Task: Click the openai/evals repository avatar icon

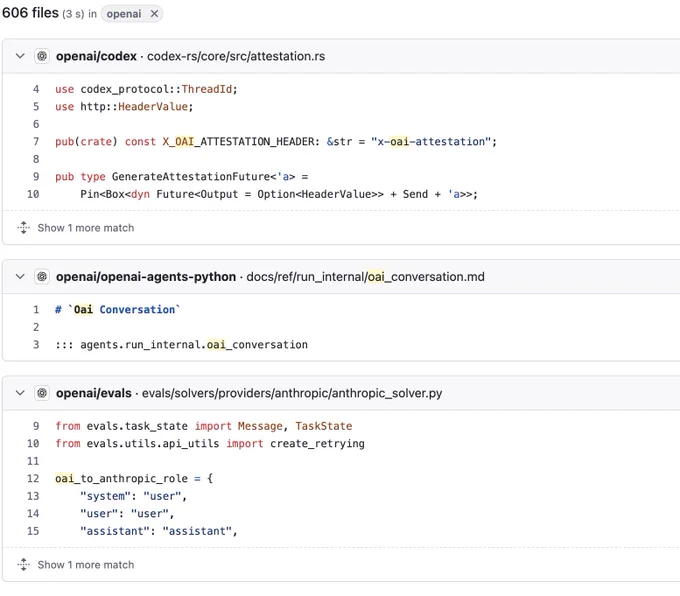Action: pyautogui.click(x=42, y=393)
